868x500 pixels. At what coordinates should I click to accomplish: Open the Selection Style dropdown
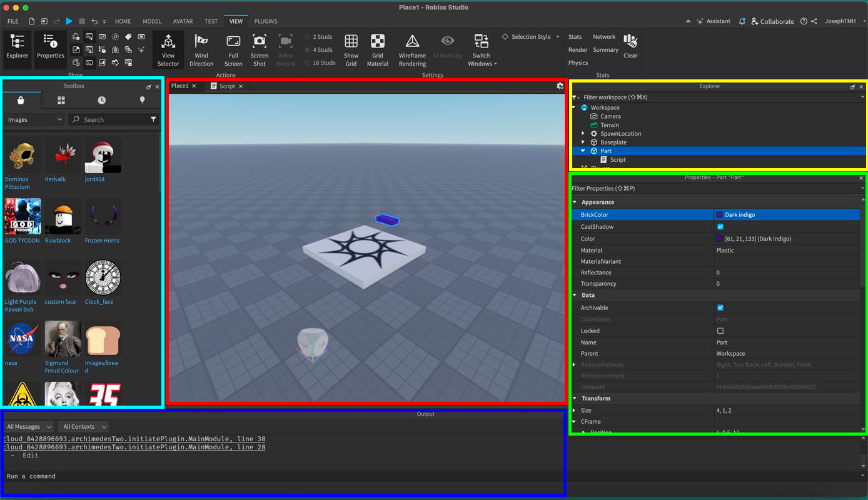(x=530, y=37)
